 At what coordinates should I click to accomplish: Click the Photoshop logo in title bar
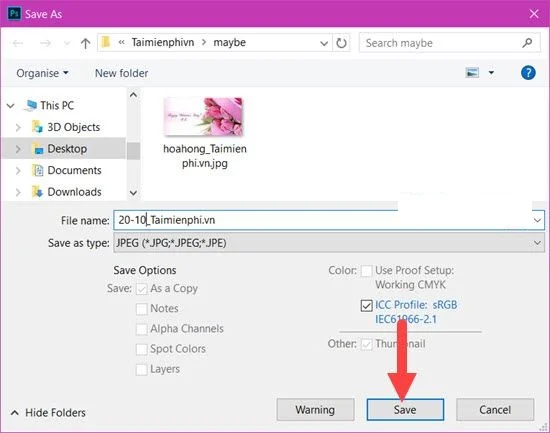[14, 14]
